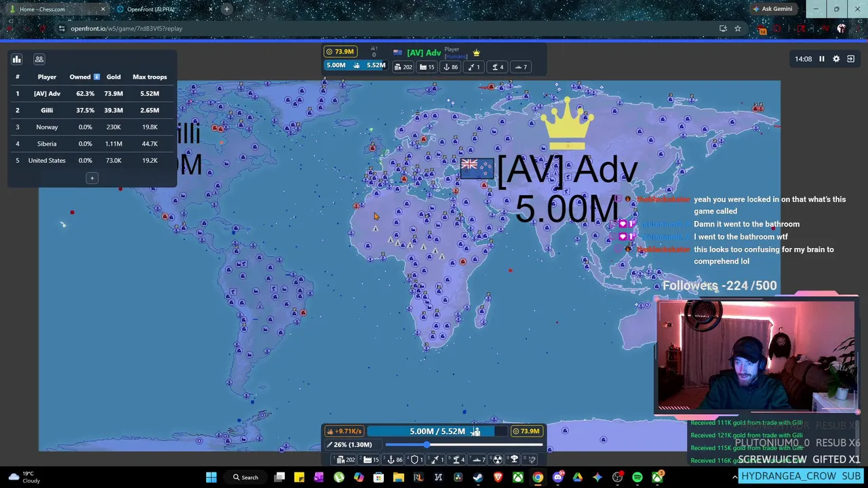
Task: Open Ask Gemini button
Action: [772, 9]
